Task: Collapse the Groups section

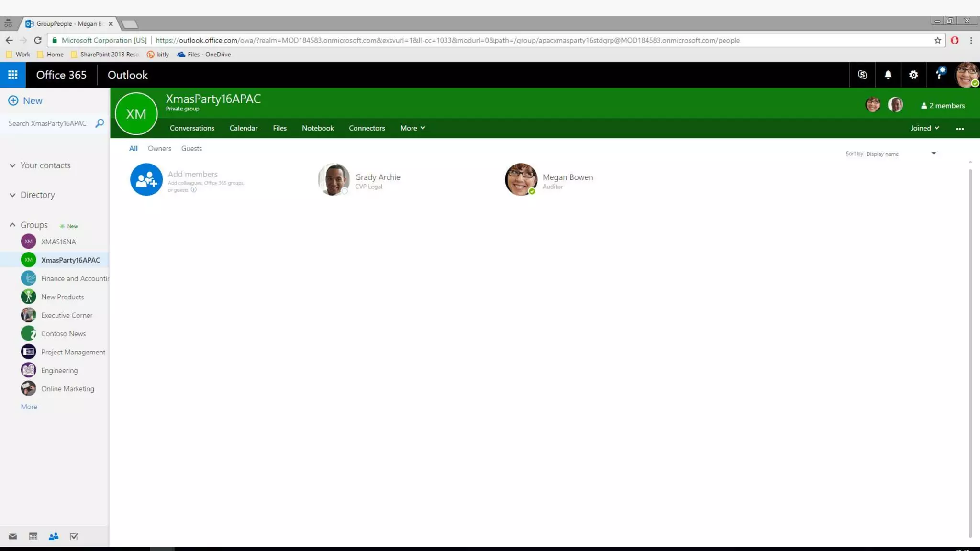Action: point(12,225)
